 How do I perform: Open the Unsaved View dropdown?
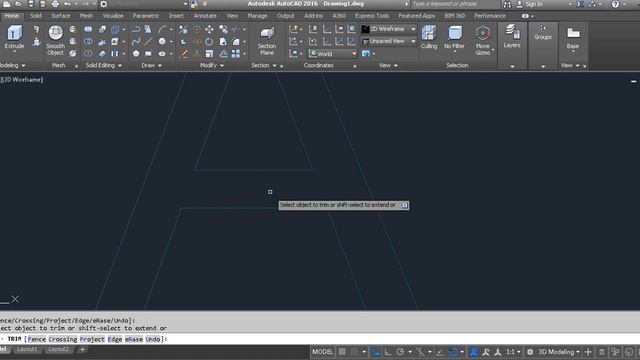point(389,41)
